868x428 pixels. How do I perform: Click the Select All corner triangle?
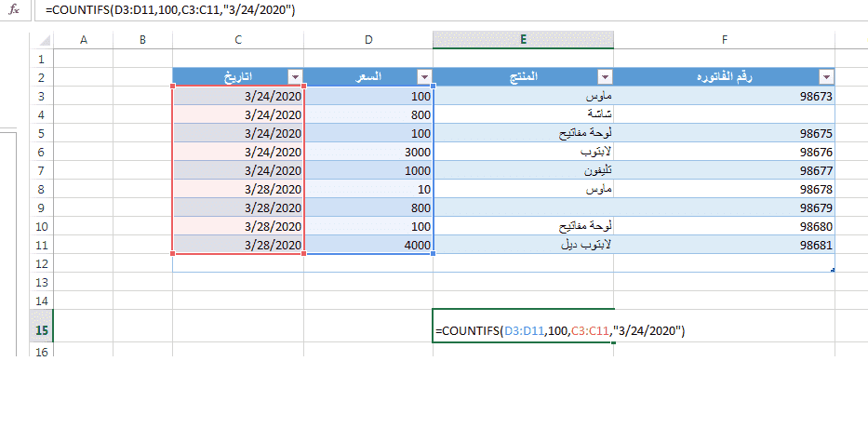coord(46,40)
